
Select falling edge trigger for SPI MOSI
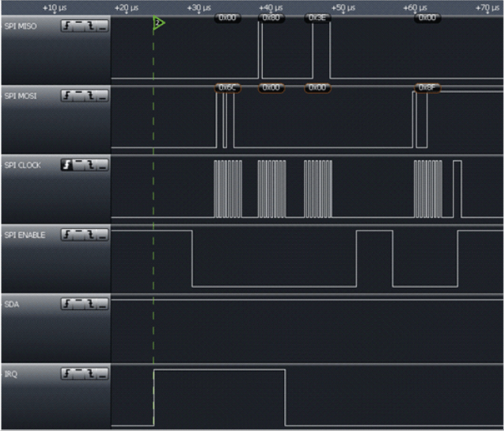90,95
